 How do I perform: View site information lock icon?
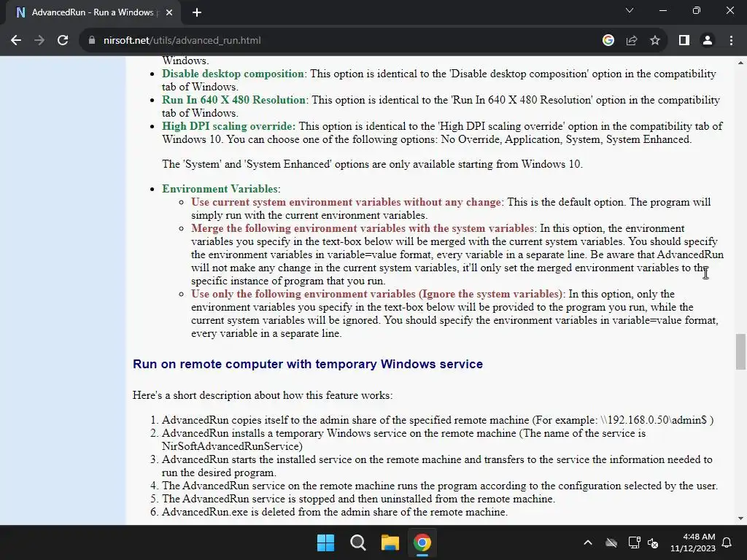92,41
